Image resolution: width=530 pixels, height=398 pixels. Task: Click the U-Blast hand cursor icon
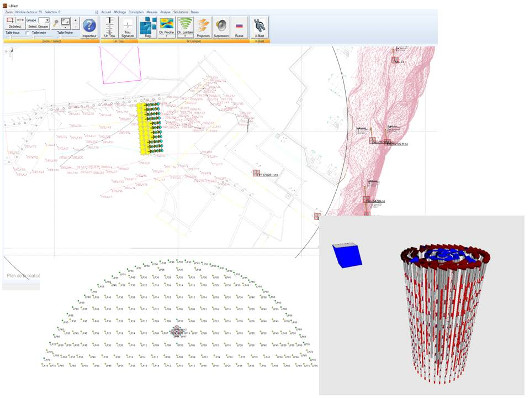(260, 27)
